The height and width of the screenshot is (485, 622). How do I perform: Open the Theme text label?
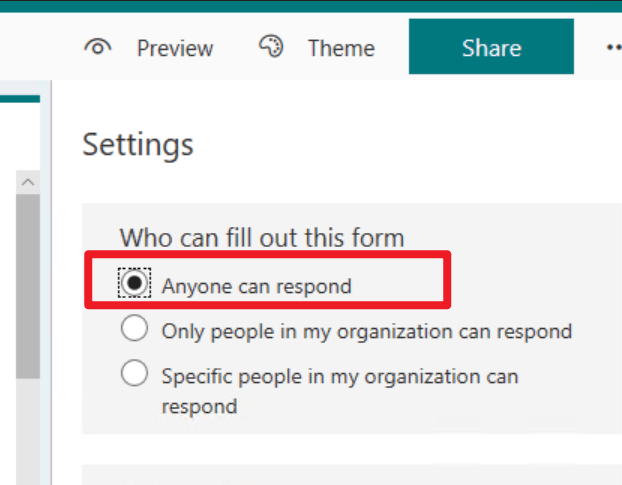pyautogui.click(x=342, y=48)
